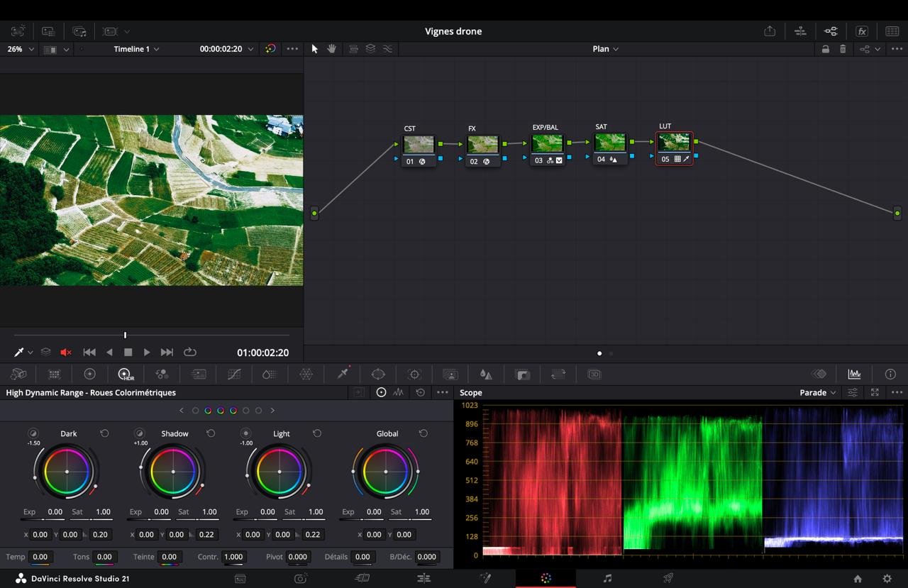Open the Curves palette
Viewport: 908px width, 588px height.
coord(234,375)
